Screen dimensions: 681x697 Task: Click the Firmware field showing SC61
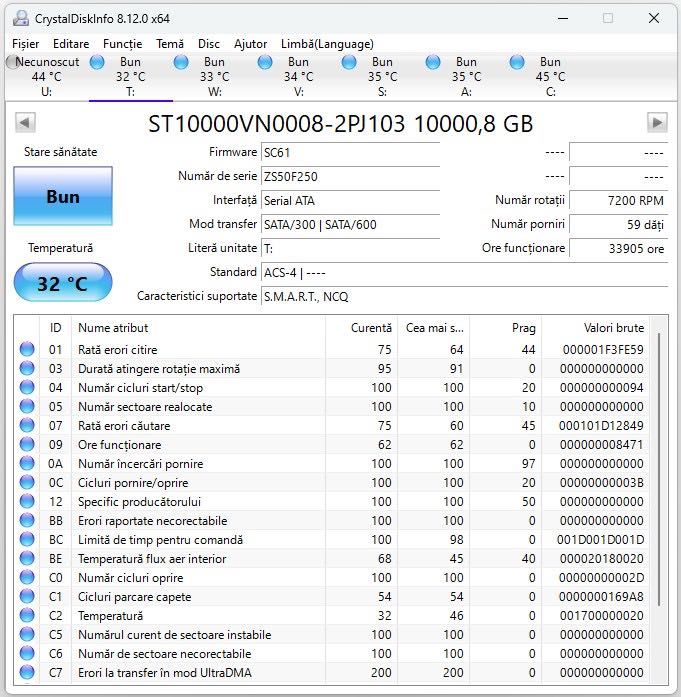point(350,152)
